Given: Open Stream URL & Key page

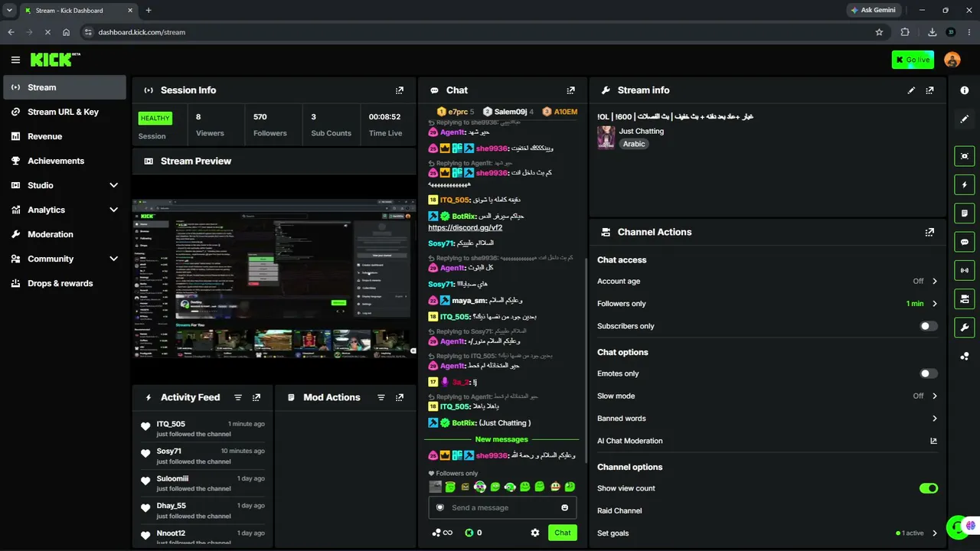Looking at the screenshot, I should pos(64,112).
